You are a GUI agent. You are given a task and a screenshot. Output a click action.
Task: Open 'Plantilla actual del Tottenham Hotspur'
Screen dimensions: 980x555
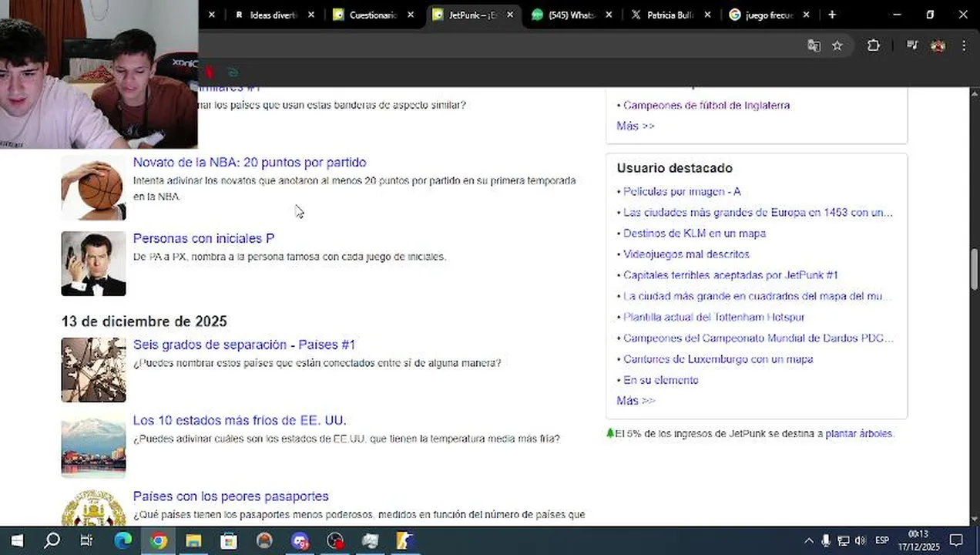(x=714, y=317)
